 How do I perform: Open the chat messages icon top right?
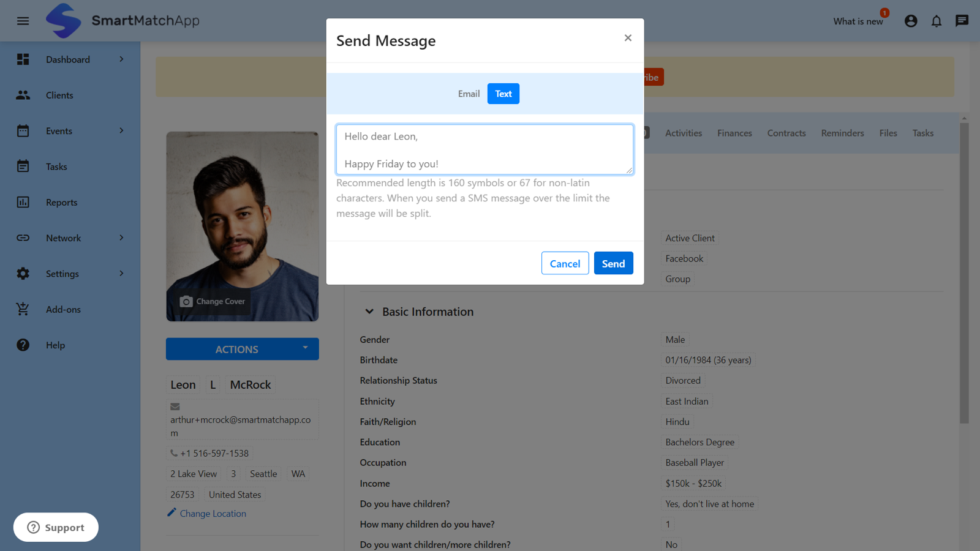(962, 20)
